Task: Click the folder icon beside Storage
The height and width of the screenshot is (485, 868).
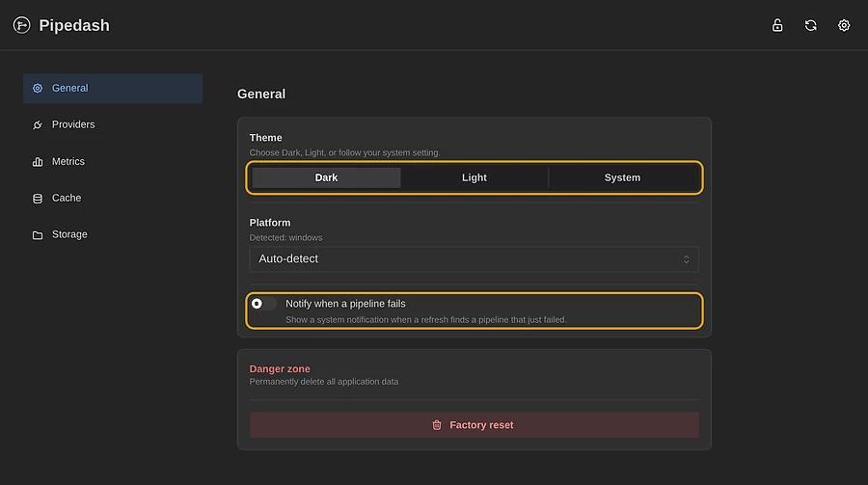Action: pos(38,234)
